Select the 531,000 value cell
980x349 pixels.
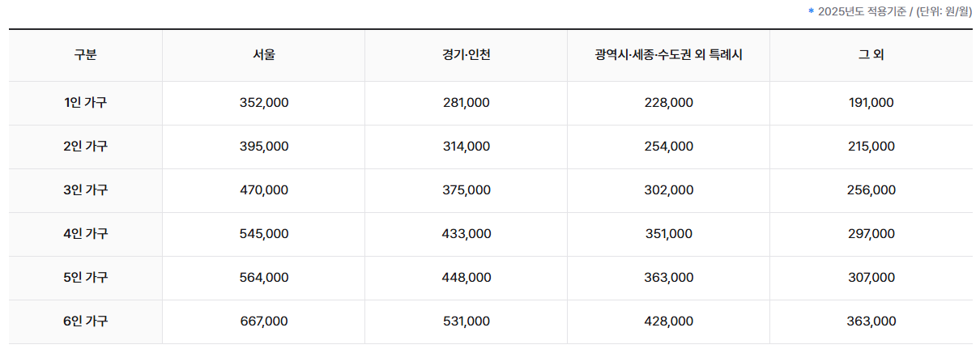coord(467,321)
